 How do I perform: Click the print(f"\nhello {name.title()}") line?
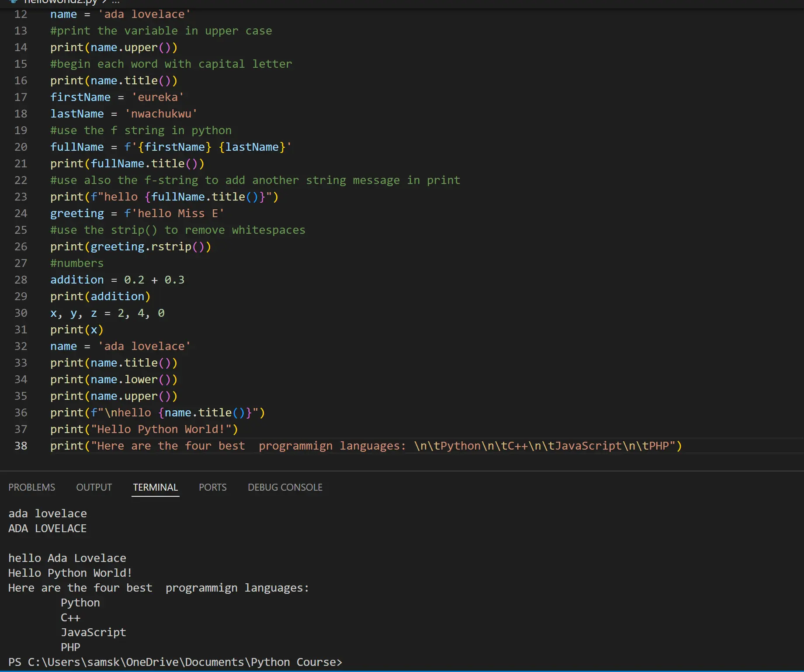click(x=157, y=412)
